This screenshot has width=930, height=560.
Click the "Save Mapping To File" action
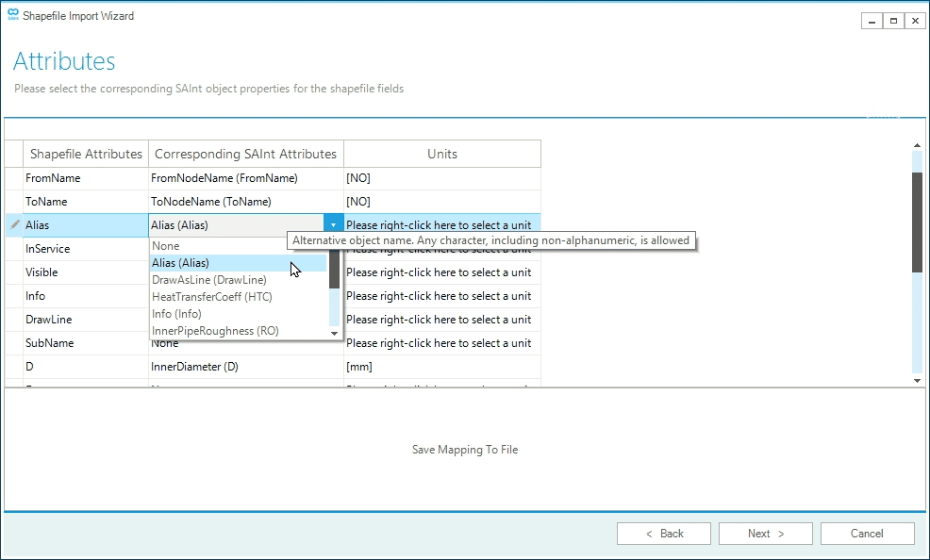[x=464, y=450]
